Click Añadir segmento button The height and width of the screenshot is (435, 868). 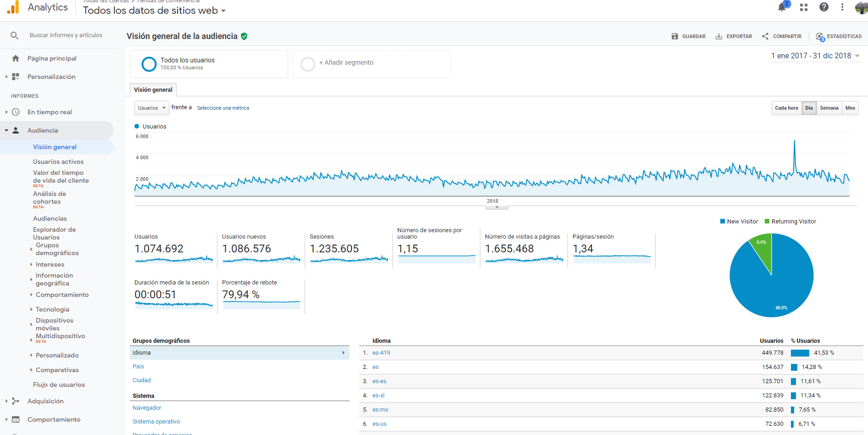(x=346, y=62)
